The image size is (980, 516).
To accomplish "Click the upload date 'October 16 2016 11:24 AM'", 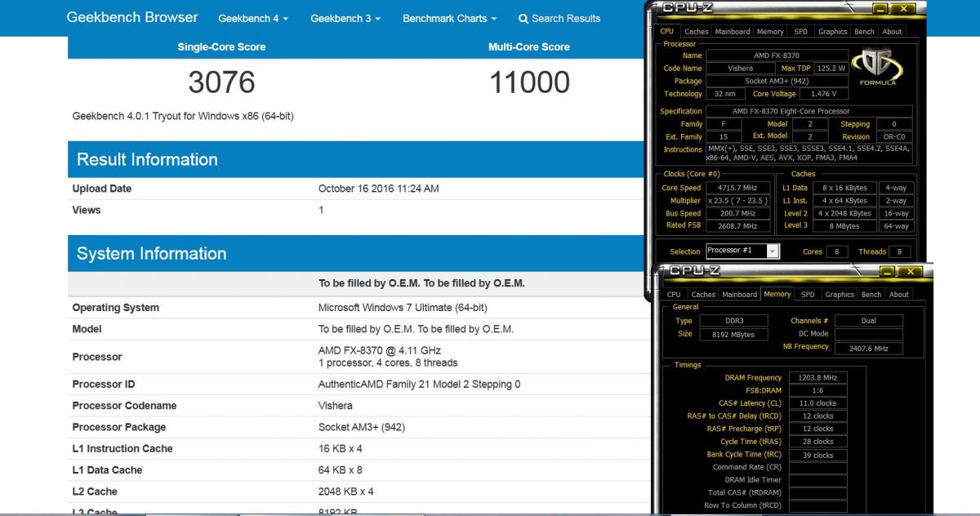I will 378,189.
